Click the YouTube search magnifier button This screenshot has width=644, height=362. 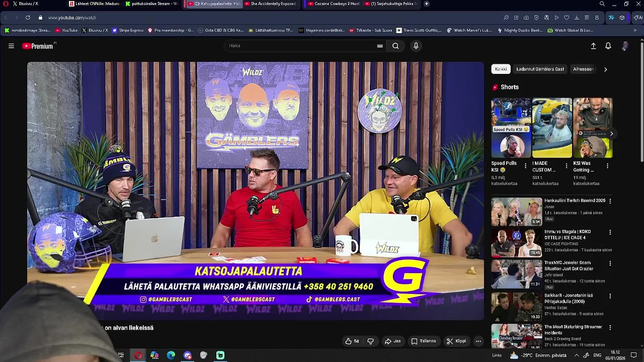(x=395, y=46)
